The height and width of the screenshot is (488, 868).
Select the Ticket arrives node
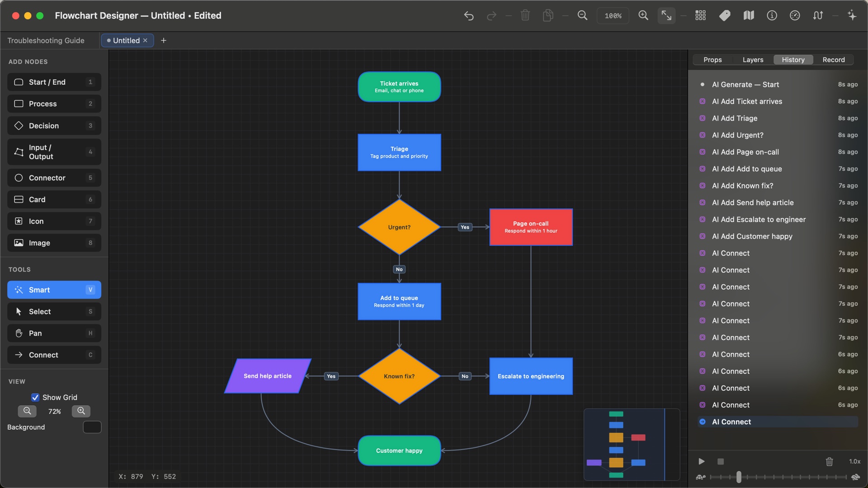coord(399,87)
